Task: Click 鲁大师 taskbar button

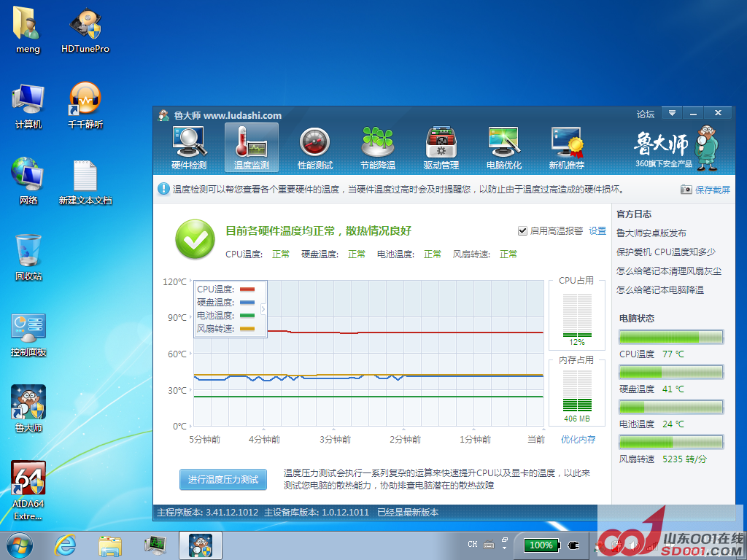Action: 201,545
